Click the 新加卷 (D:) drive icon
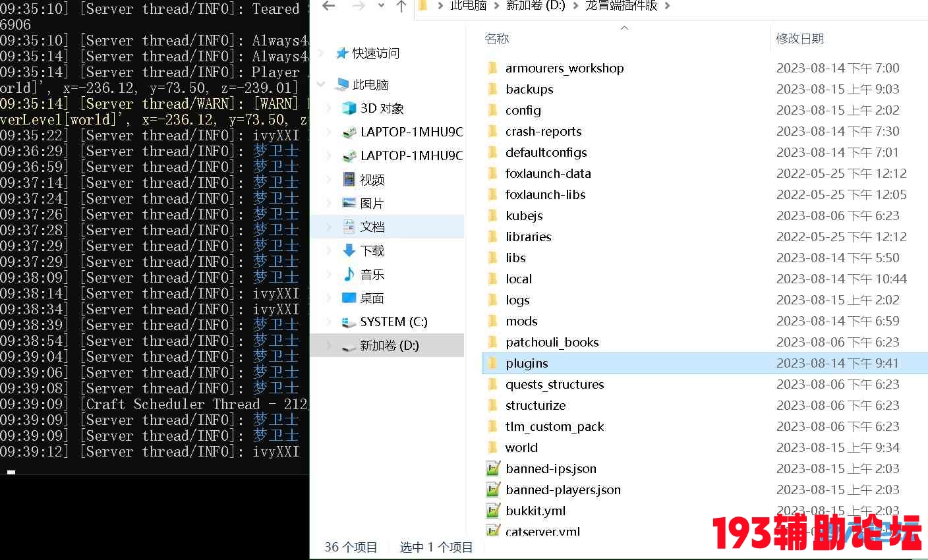Screen dimensions: 928x560 (x=349, y=346)
